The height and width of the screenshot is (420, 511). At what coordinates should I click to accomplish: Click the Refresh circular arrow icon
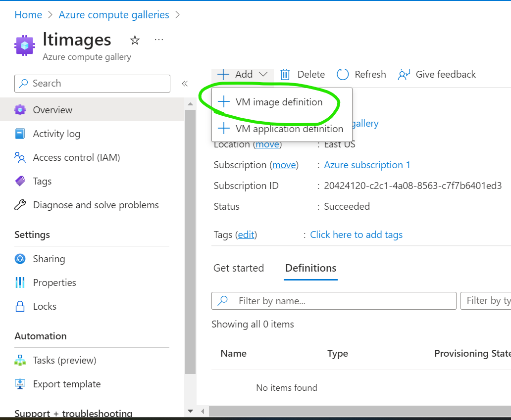click(343, 75)
